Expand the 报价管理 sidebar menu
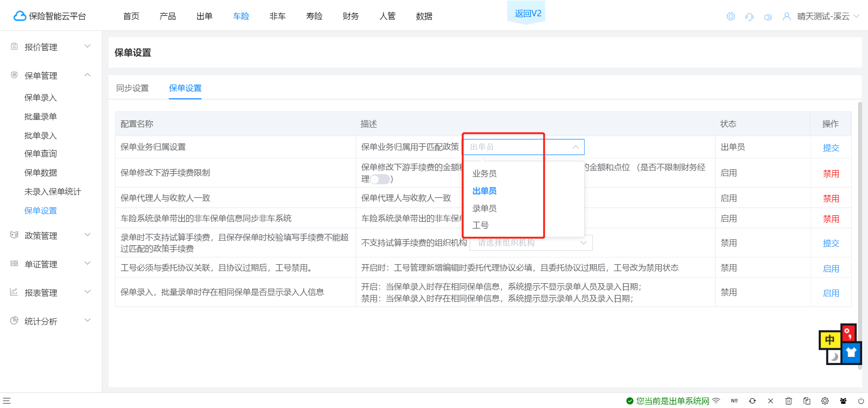The height and width of the screenshot is (408, 868). tap(88, 46)
